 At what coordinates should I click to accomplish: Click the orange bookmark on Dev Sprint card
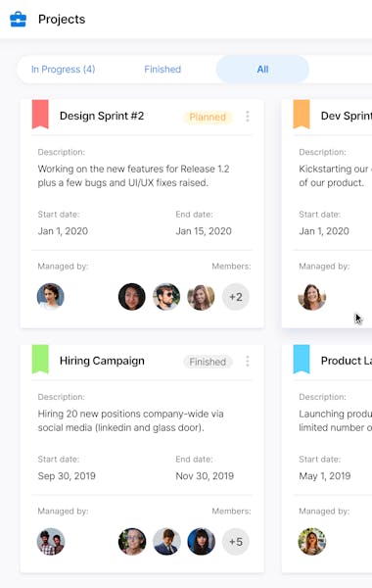[x=302, y=115]
